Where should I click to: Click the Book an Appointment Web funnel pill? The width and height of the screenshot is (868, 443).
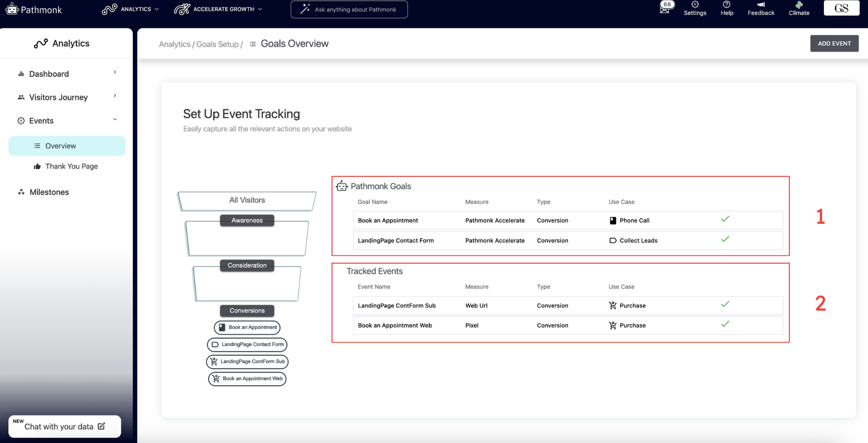(x=247, y=378)
